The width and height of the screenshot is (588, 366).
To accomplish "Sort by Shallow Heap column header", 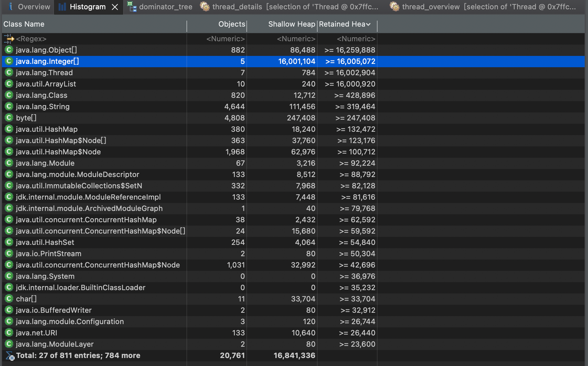I will (x=282, y=24).
